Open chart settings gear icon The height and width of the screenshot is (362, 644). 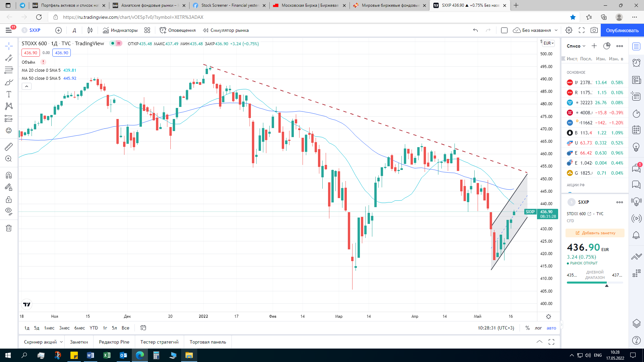(x=569, y=30)
